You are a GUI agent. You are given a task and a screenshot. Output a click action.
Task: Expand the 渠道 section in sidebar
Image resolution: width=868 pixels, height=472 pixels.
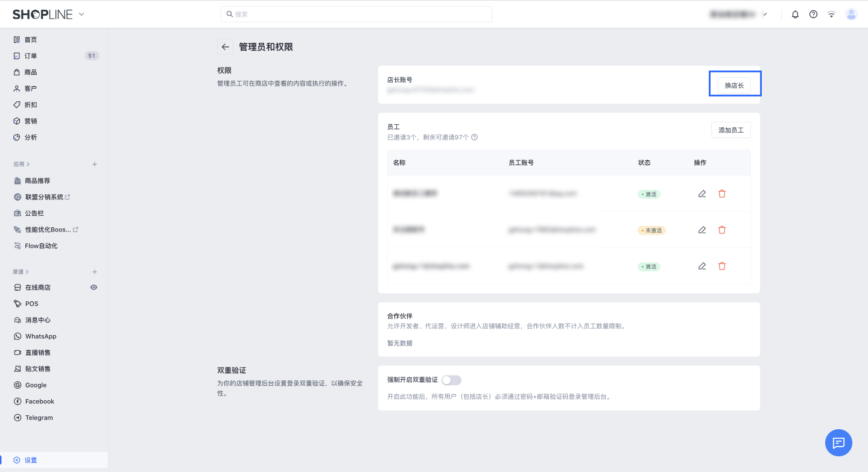(x=21, y=272)
